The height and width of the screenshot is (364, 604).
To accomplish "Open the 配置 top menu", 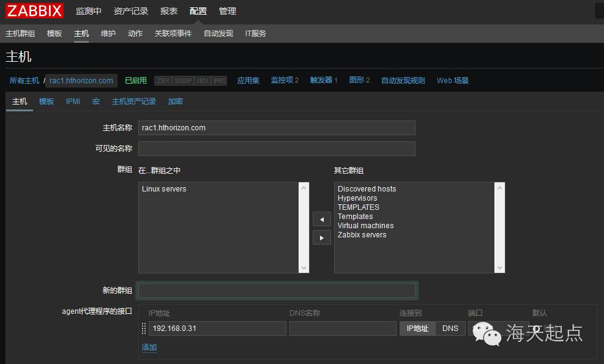I will coord(198,11).
